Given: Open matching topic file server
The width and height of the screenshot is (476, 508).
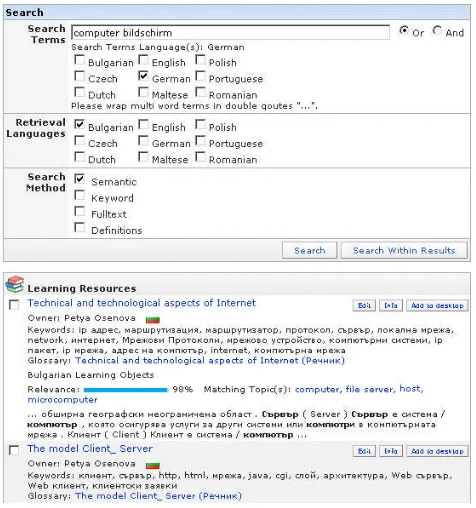Looking at the screenshot, I should pyautogui.click(x=369, y=389).
